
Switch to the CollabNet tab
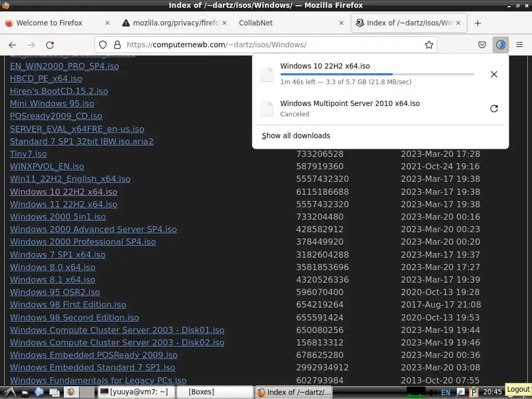coord(256,23)
